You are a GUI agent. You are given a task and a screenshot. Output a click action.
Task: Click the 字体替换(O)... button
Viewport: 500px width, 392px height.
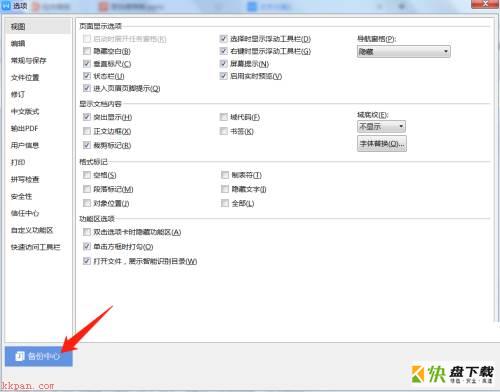382,144
